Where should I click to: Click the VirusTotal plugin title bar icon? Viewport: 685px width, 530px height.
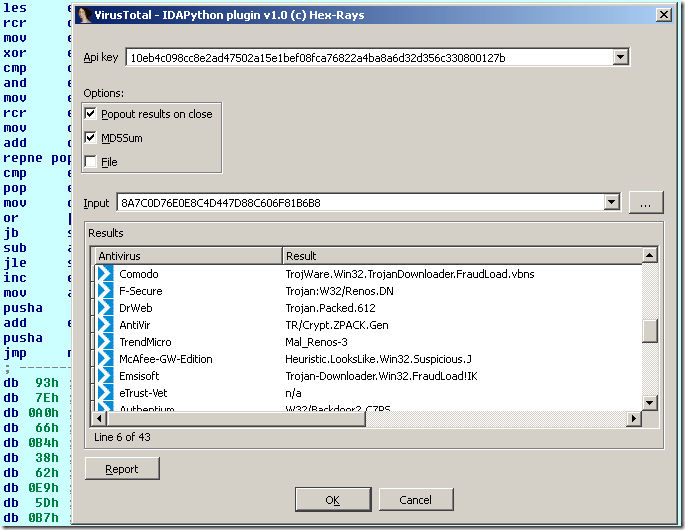click(84, 15)
